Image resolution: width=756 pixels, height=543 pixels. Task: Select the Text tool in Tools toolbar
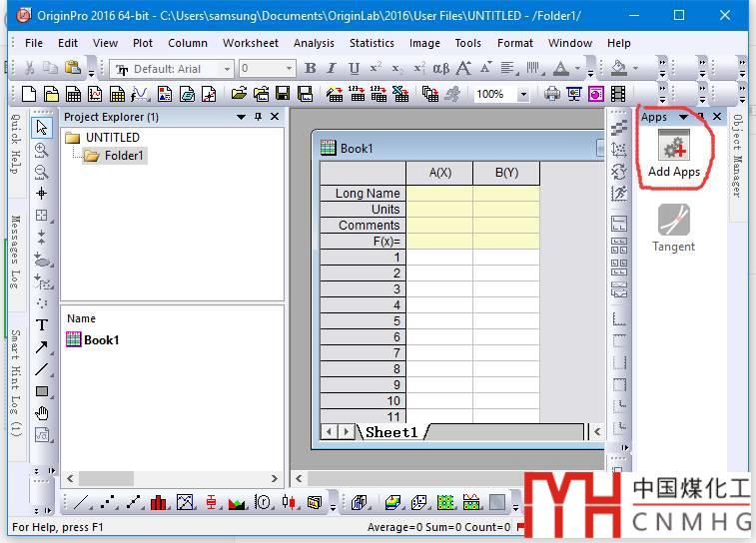click(x=41, y=325)
